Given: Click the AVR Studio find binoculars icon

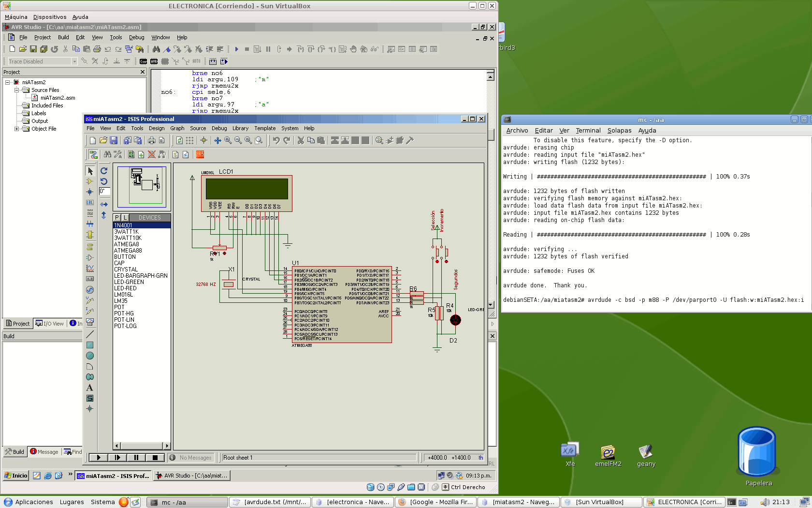Looking at the screenshot, I should click(x=156, y=49).
